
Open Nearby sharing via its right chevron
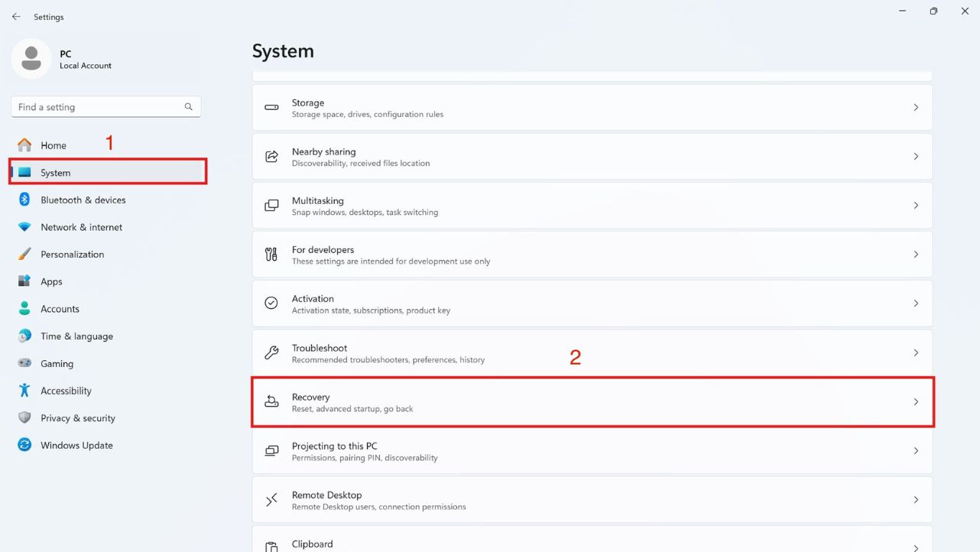916,157
